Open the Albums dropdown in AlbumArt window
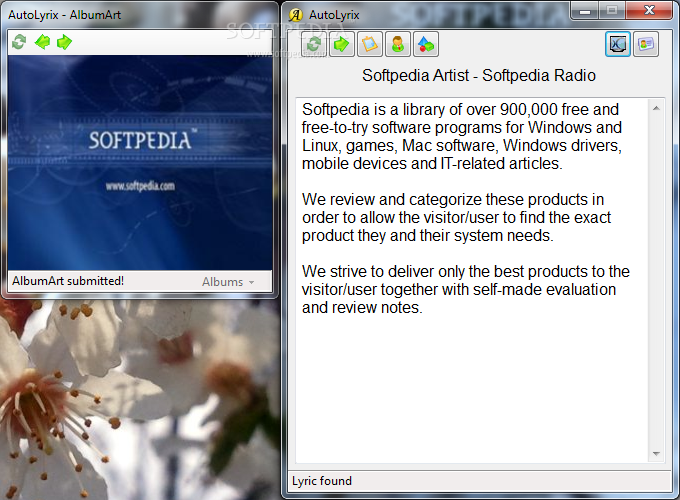Screen dimensions: 680x500 point(228,282)
